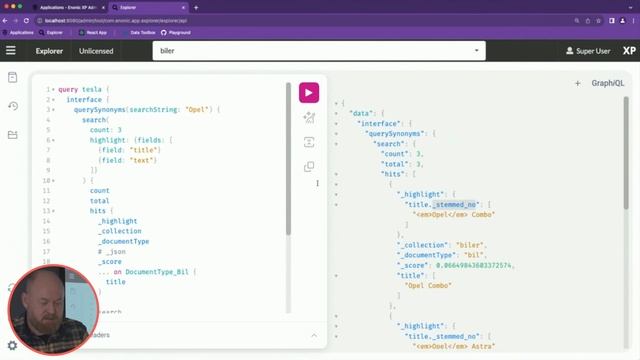Click the Explorer header title
This screenshot has width=640, height=360.
49,51
